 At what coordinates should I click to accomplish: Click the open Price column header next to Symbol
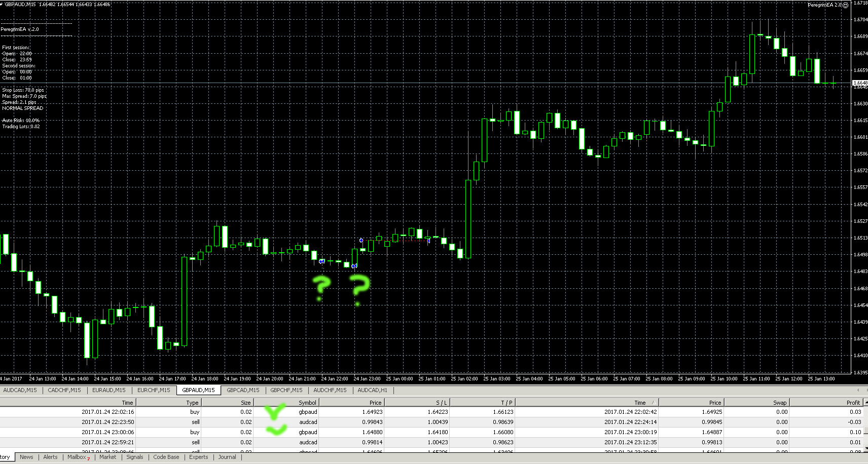pos(351,403)
